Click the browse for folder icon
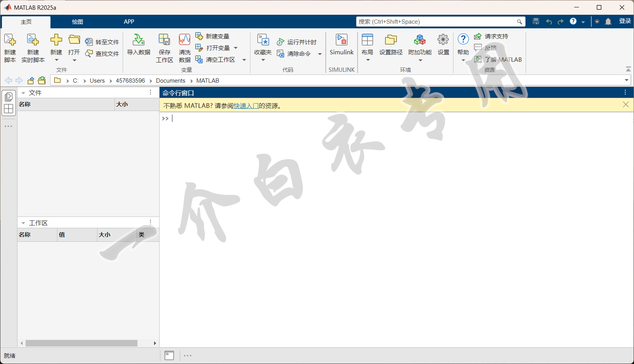 [x=42, y=80]
